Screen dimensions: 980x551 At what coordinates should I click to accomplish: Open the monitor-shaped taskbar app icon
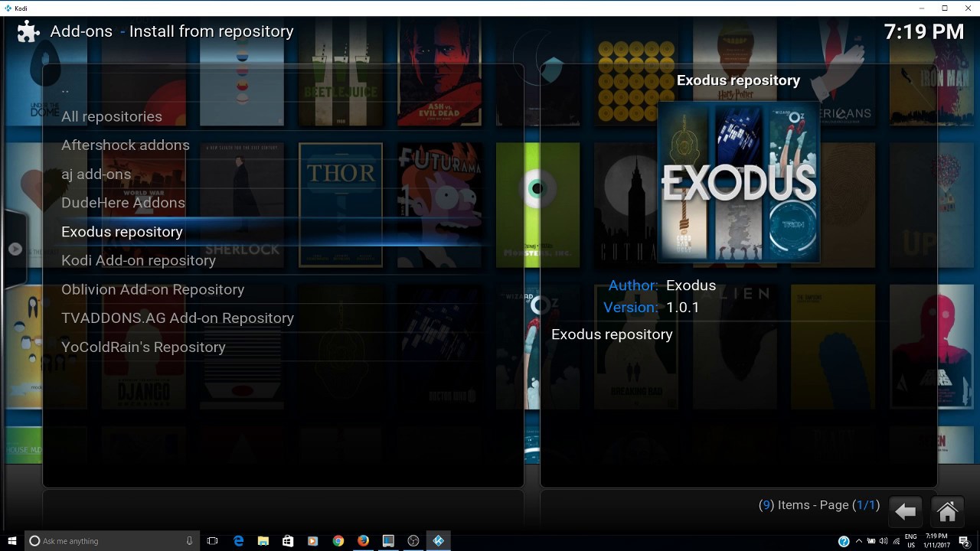(388, 541)
